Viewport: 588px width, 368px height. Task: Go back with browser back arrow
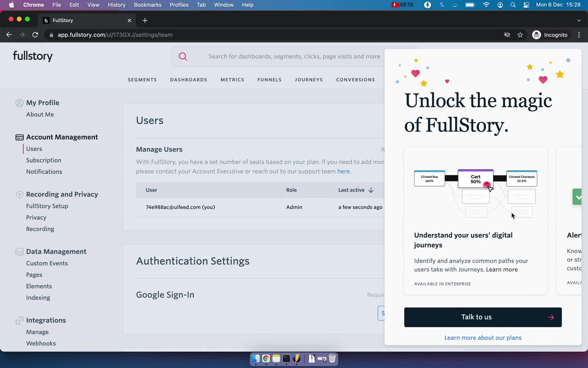tap(9, 35)
